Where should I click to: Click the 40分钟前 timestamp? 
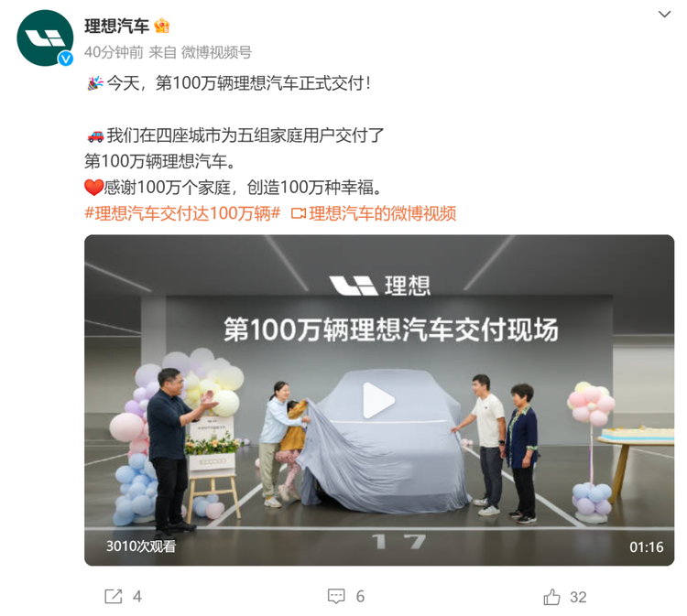pyautogui.click(x=114, y=52)
